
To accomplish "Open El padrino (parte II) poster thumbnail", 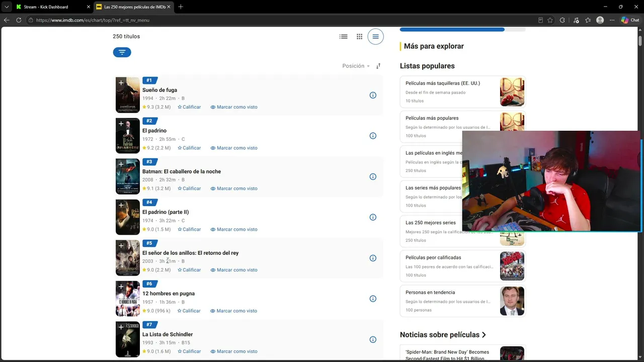I will pos(128,217).
